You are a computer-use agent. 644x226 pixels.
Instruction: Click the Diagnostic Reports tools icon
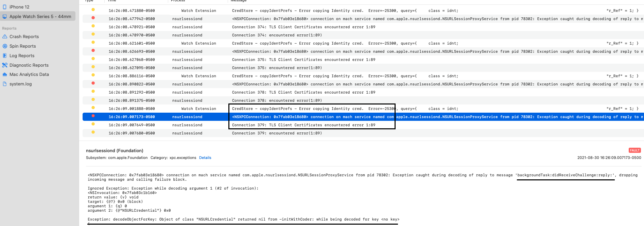tap(5, 65)
